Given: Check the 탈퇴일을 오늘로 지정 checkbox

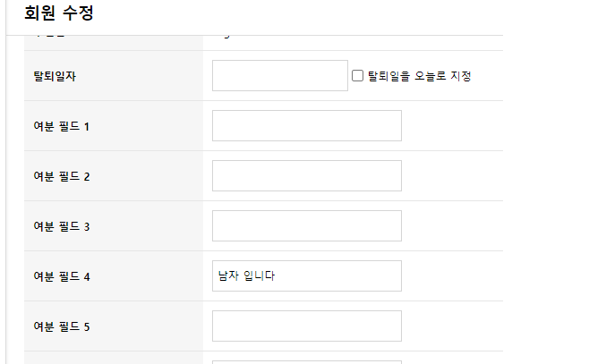Looking at the screenshot, I should pos(357,76).
